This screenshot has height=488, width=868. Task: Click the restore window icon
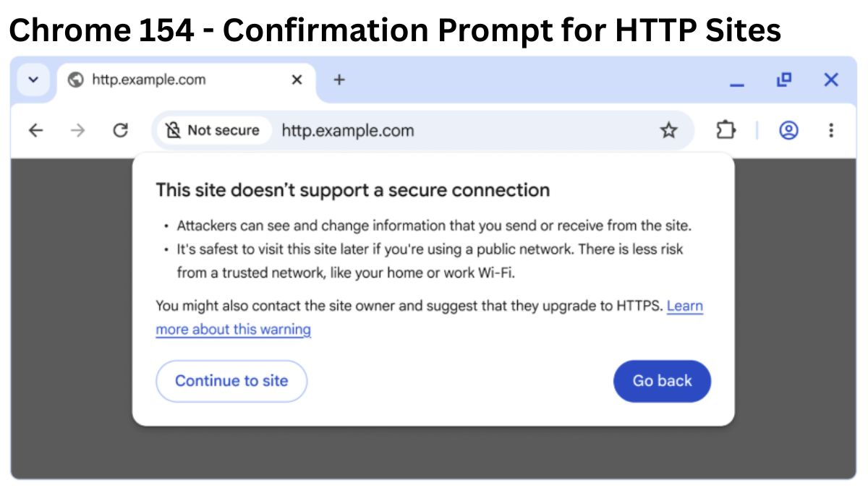(784, 80)
